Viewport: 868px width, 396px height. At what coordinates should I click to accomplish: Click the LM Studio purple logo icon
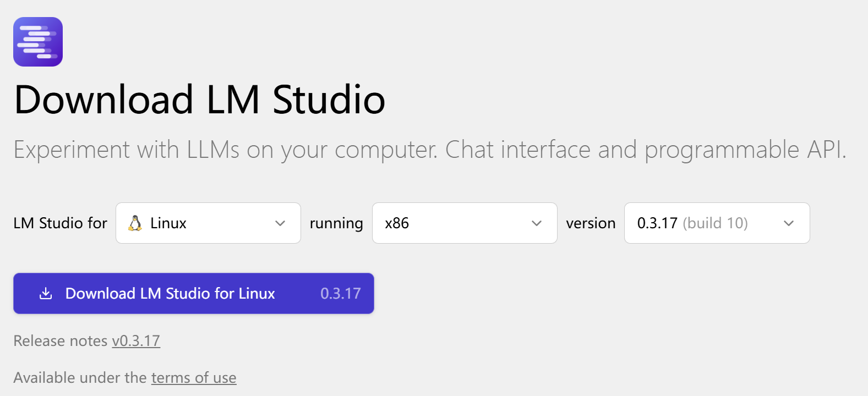[x=38, y=42]
